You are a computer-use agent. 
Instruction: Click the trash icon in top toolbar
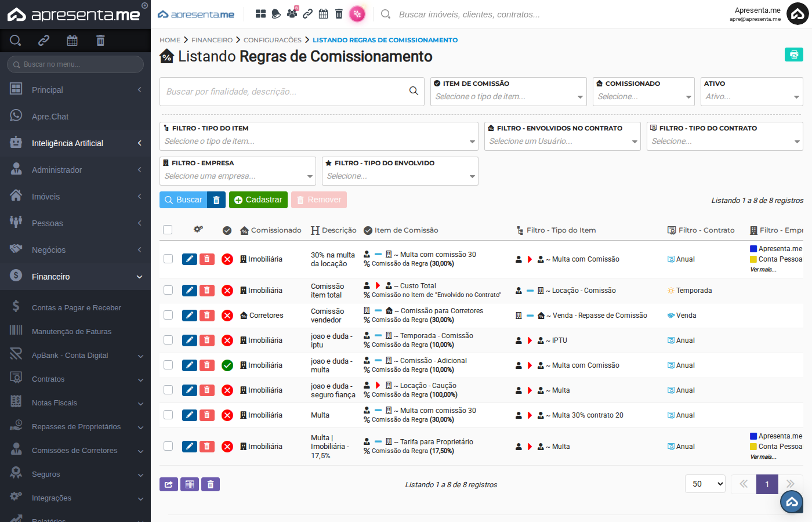(x=339, y=13)
